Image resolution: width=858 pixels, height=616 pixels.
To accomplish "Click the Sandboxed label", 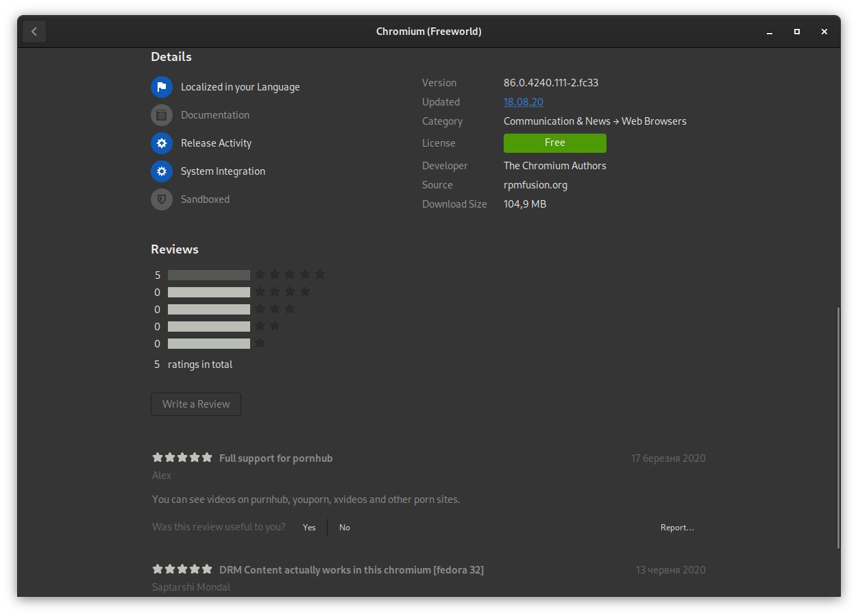I will pyautogui.click(x=205, y=199).
